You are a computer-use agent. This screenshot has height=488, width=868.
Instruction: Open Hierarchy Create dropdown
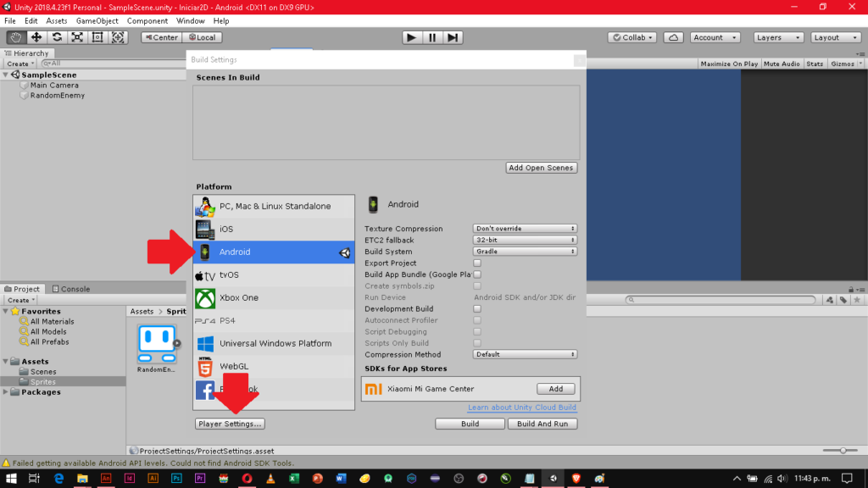(x=20, y=64)
